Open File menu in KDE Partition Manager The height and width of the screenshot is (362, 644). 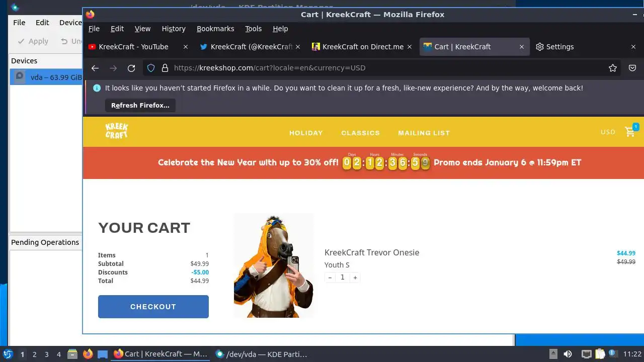19,22
